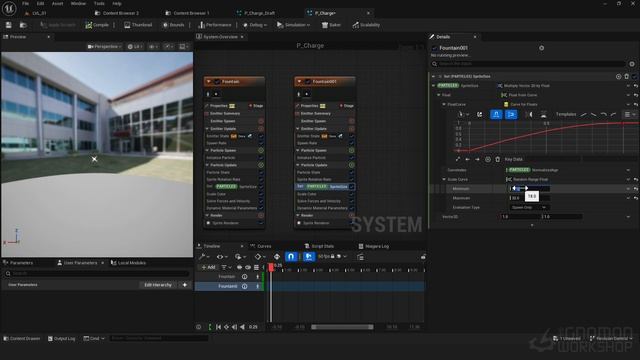640x360 pixels.
Task: Add renderer to Fountain Render section
Action: [261, 215]
